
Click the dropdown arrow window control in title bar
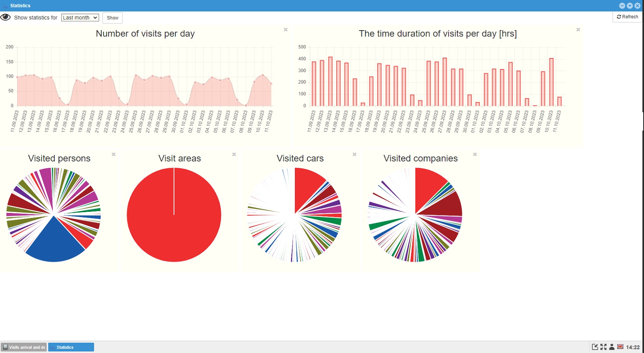coord(630,5)
